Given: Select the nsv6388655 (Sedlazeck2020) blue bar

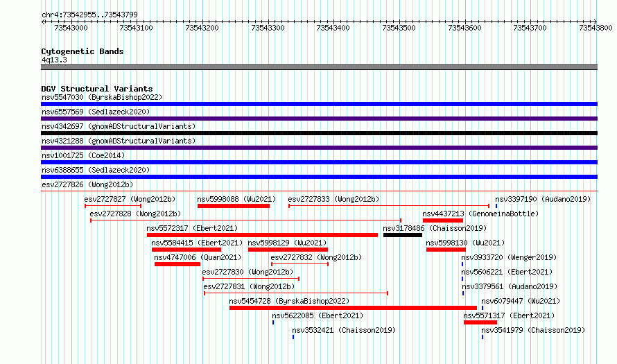Looking at the screenshot, I should pyautogui.click(x=319, y=177).
